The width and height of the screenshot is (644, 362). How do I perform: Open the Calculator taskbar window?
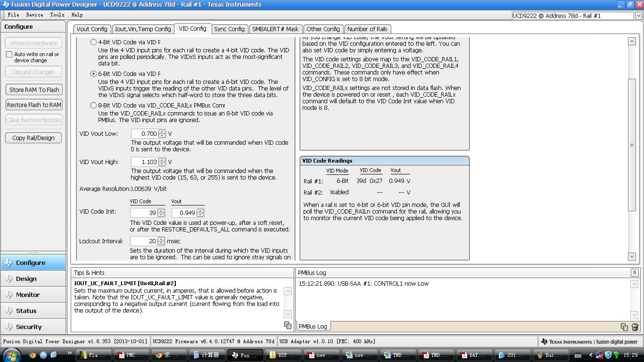point(207,355)
